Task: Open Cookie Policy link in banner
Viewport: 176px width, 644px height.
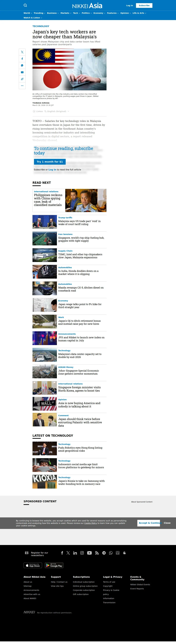Action: pos(91,523)
